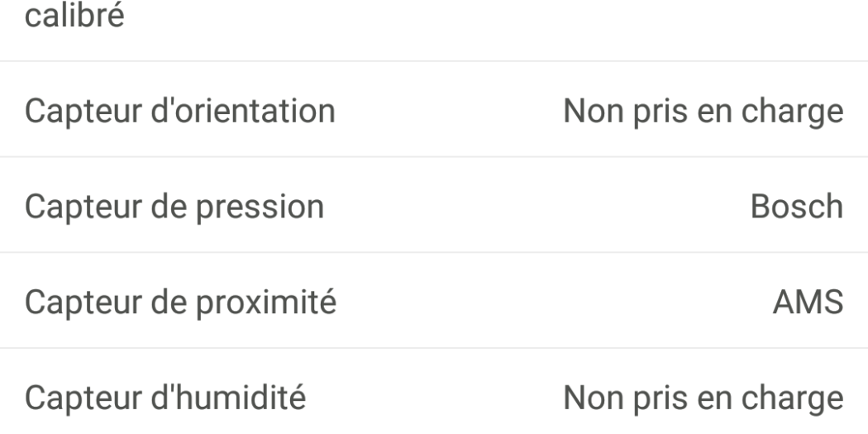The width and height of the screenshot is (868, 434).
Task: Tap the "Capteur d'orientation" label
Action: 179,111
